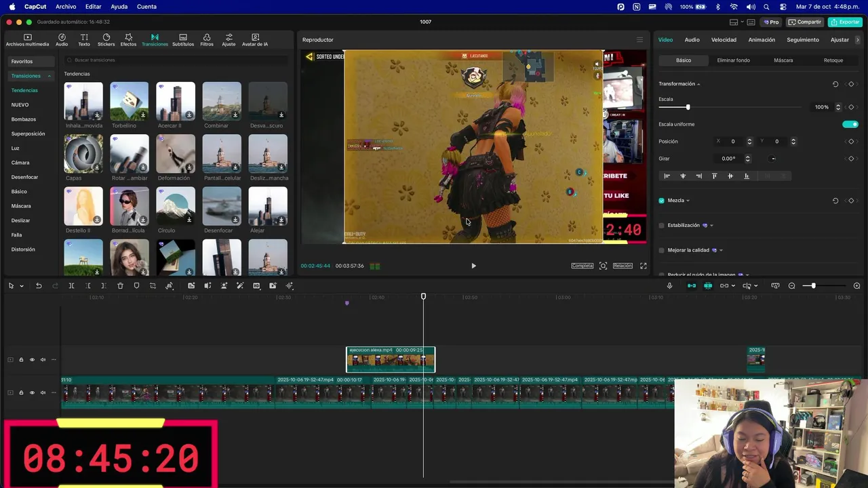Expand the Mejorar la calidad options arrow
Screen dimensions: 868x488
(721, 250)
